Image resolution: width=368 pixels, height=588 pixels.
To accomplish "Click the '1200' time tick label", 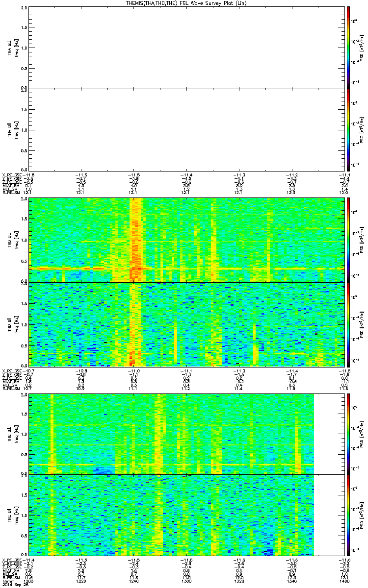I will point(29,582).
